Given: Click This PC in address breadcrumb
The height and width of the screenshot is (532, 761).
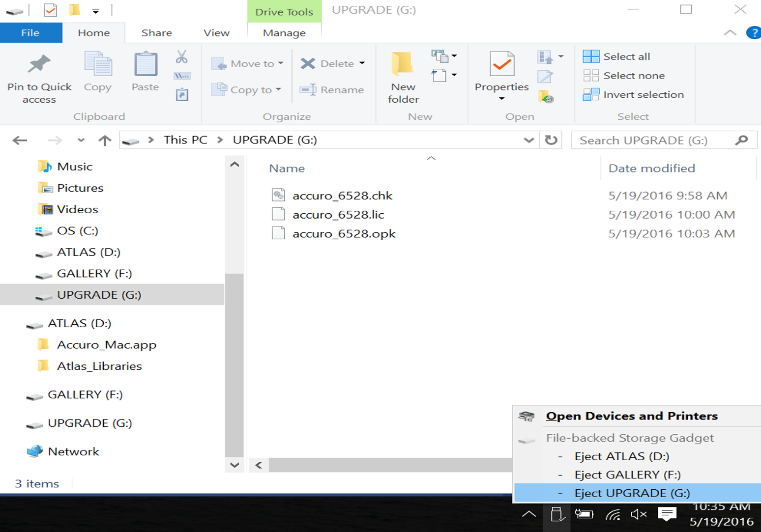Looking at the screenshot, I should 185,140.
